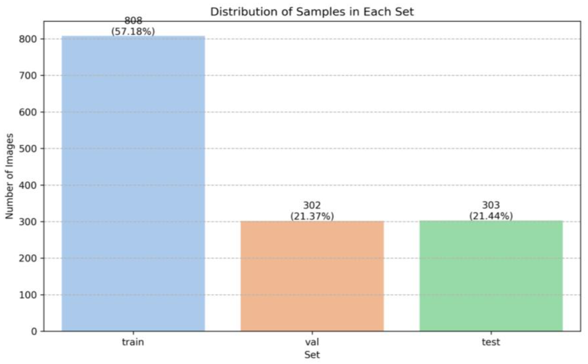
Task: Click the 'Set' x-axis label
Action: [312, 355]
